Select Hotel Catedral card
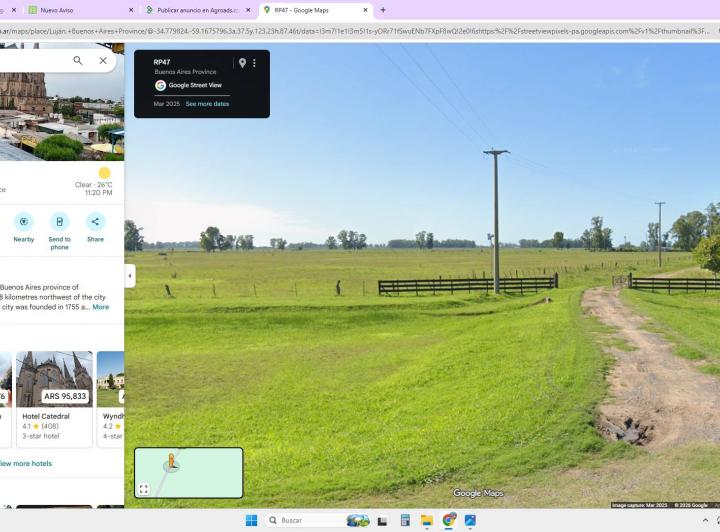This screenshot has height=532, width=720. point(54,399)
